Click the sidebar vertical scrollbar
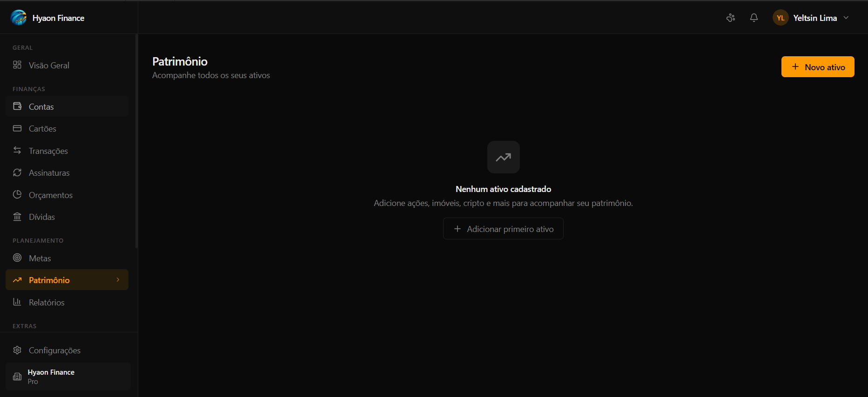The width and height of the screenshot is (868, 397). [x=136, y=141]
